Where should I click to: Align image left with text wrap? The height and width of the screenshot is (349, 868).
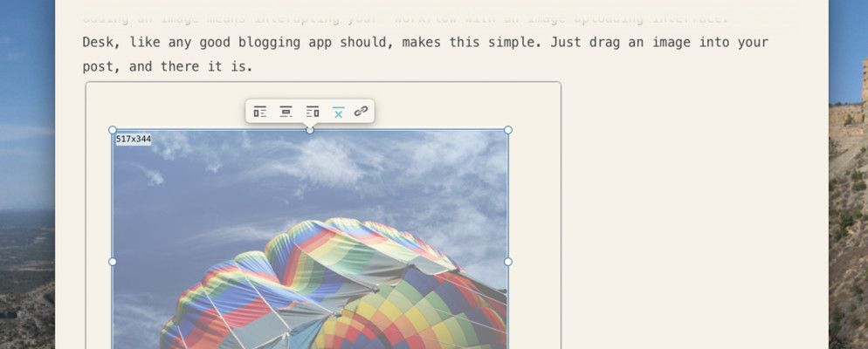(259, 112)
